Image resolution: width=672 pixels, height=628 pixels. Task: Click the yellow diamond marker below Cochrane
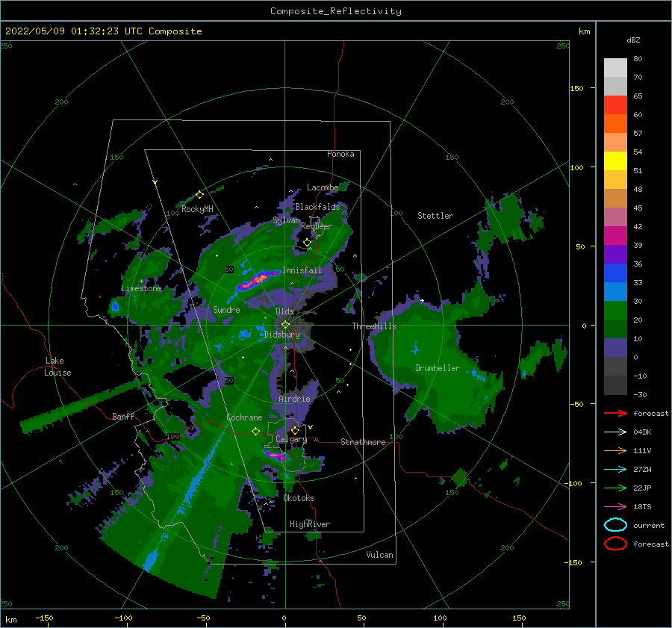click(x=255, y=432)
